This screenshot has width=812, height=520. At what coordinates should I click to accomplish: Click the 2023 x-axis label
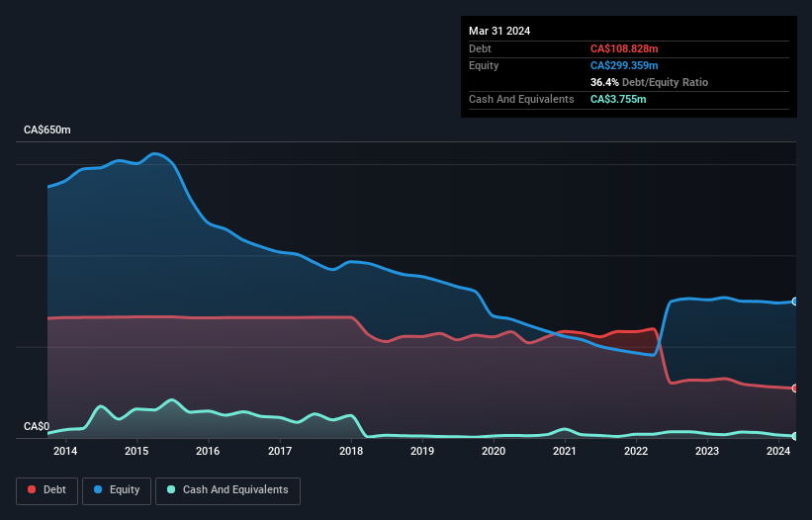pos(707,451)
